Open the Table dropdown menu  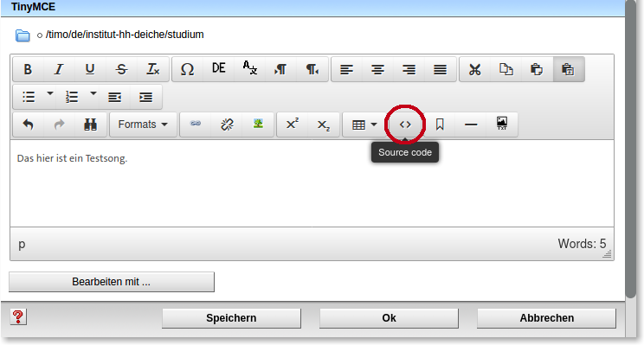(364, 125)
